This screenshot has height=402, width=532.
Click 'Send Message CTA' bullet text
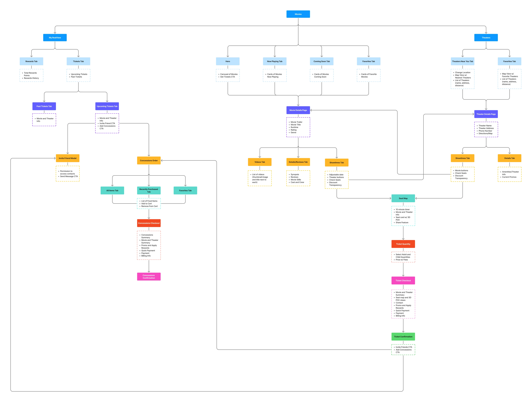tap(69, 176)
